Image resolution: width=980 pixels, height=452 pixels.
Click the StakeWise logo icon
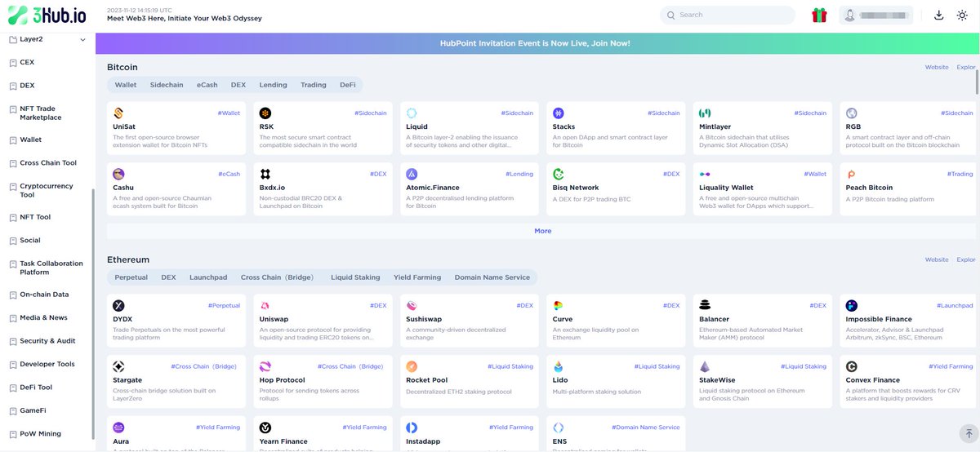click(705, 367)
